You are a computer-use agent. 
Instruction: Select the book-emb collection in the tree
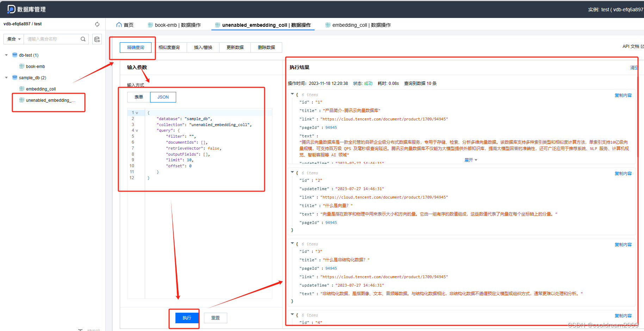point(35,67)
